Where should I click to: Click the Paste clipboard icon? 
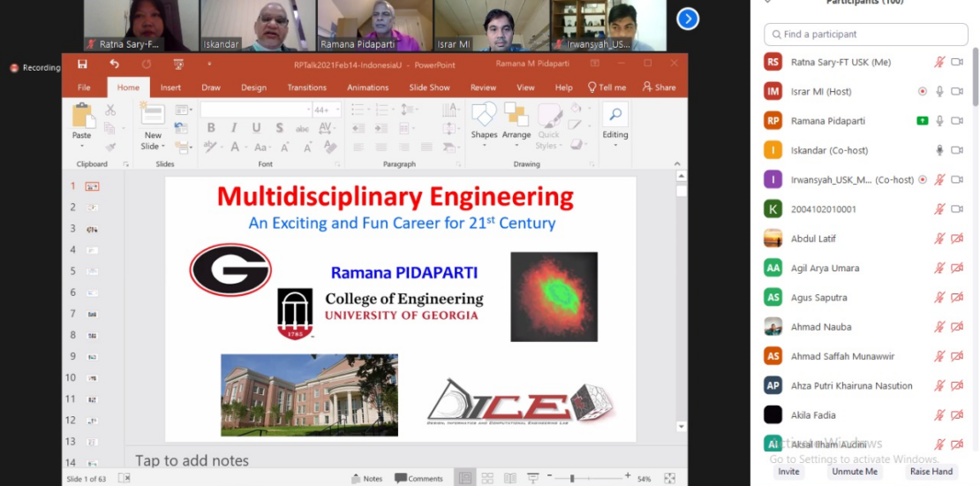[82, 116]
